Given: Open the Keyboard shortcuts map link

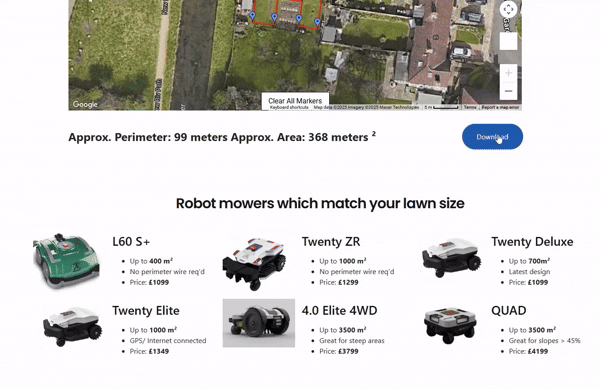Looking at the screenshot, I should click(289, 107).
